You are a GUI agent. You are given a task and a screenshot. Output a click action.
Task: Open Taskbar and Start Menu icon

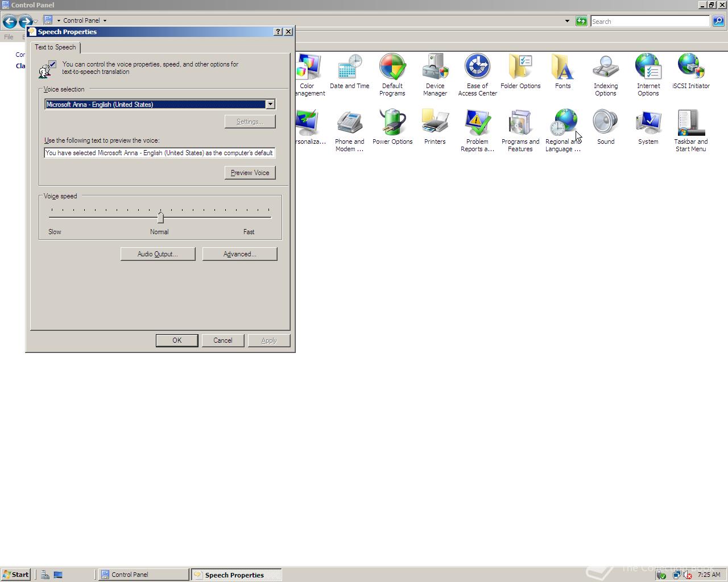coord(690,131)
